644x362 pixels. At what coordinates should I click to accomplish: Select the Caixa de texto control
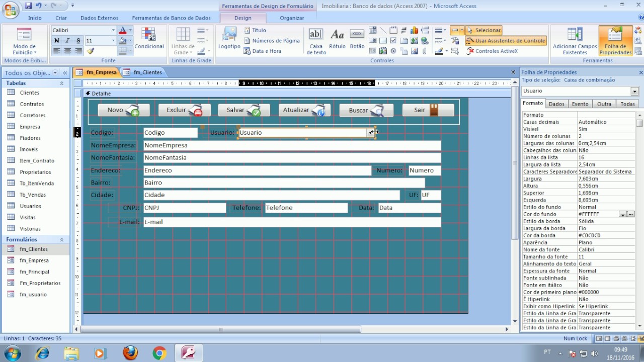(x=316, y=41)
